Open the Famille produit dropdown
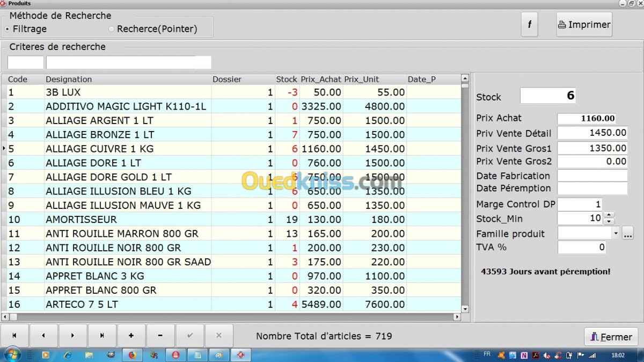Screen dimensions: 644x362 [616, 234]
